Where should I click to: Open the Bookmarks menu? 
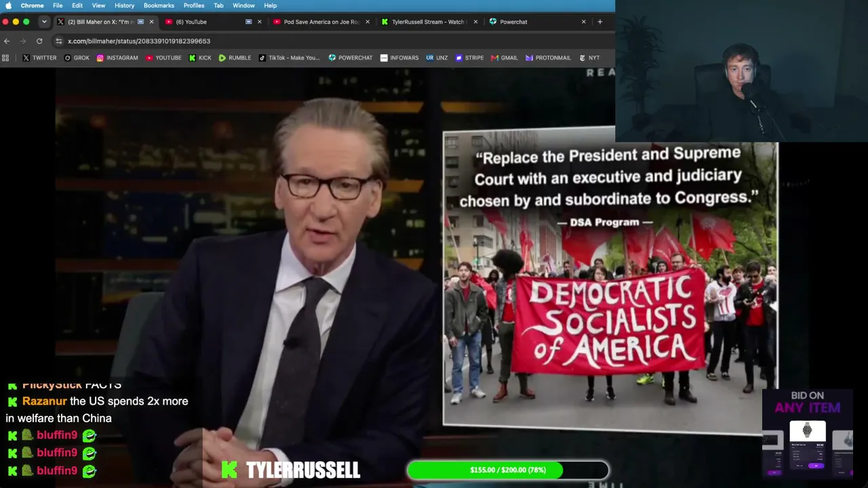pyautogui.click(x=159, y=5)
